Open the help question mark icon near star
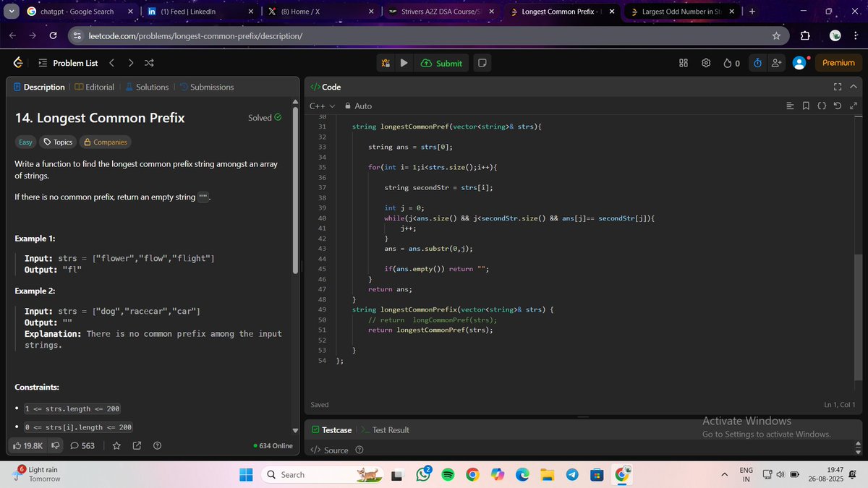This screenshot has height=488, width=868. click(x=158, y=445)
